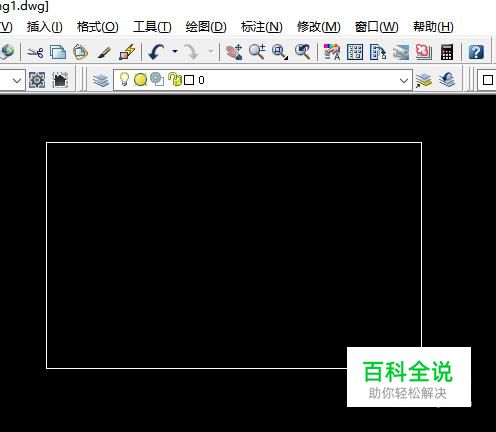Viewport: 496px width, 432px height.
Task: Open the DesignCenter grid icon
Action: (x=355, y=52)
